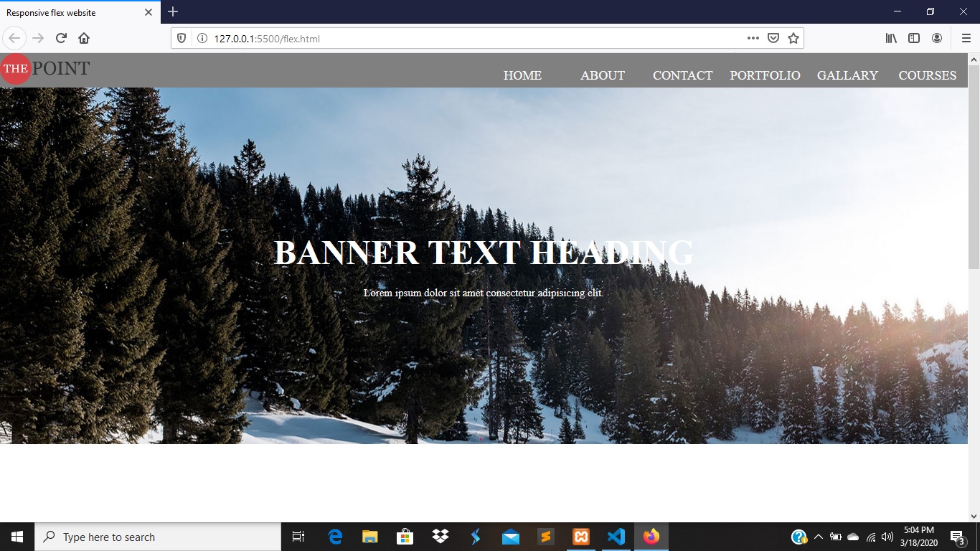The width and height of the screenshot is (980, 551).
Task: Go to the Firefox home page
Action: point(84,38)
